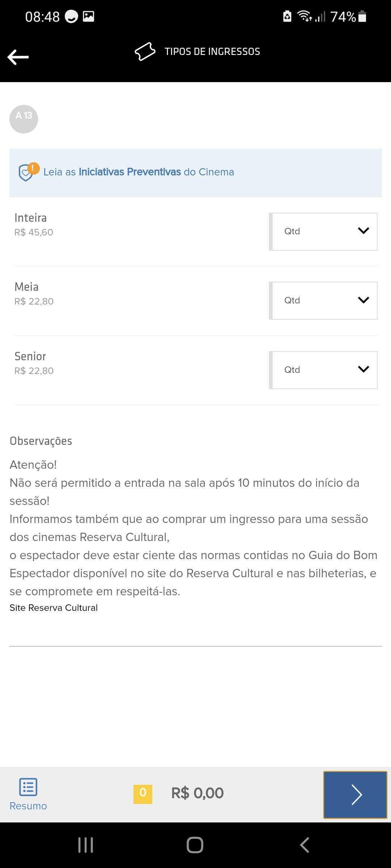Tap the Tipos de Ingressos title
The height and width of the screenshot is (868, 391).
click(x=212, y=51)
